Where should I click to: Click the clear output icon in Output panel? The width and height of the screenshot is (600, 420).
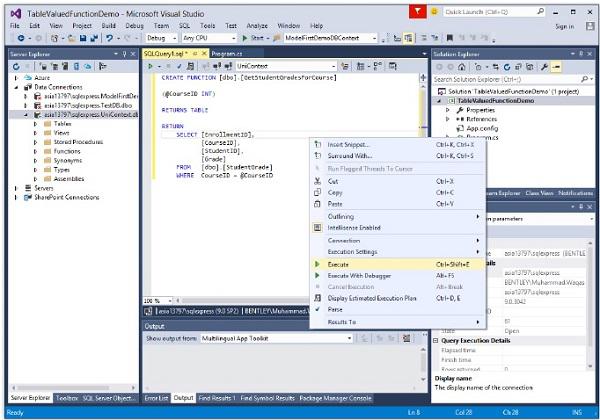406,338
